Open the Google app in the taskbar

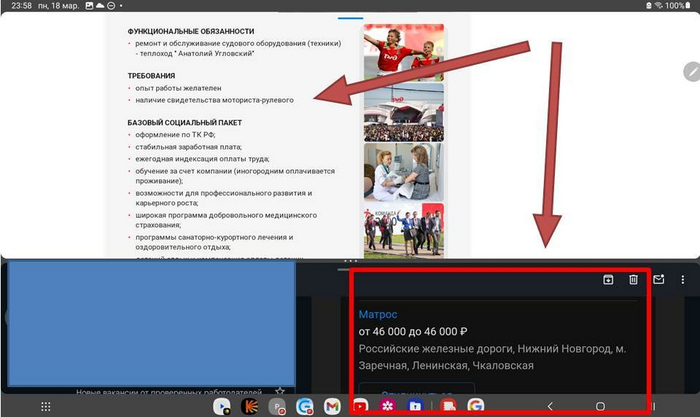pyautogui.click(x=476, y=406)
